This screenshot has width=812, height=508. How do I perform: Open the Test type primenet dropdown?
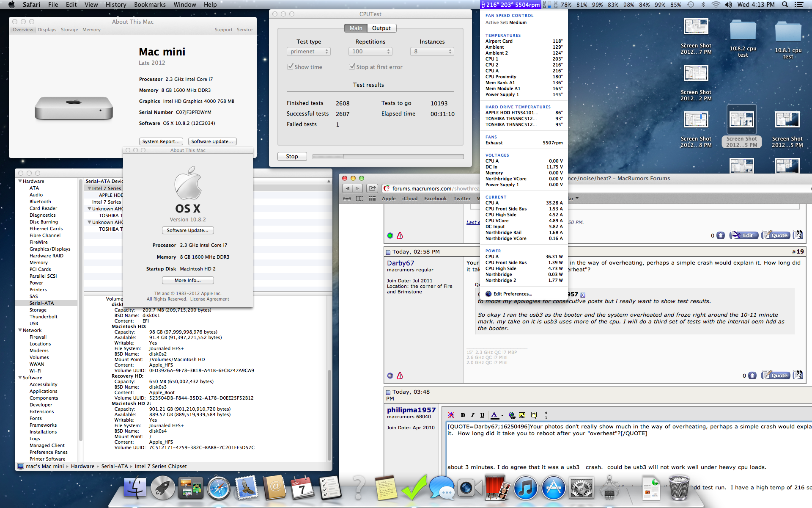click(309, 51)
